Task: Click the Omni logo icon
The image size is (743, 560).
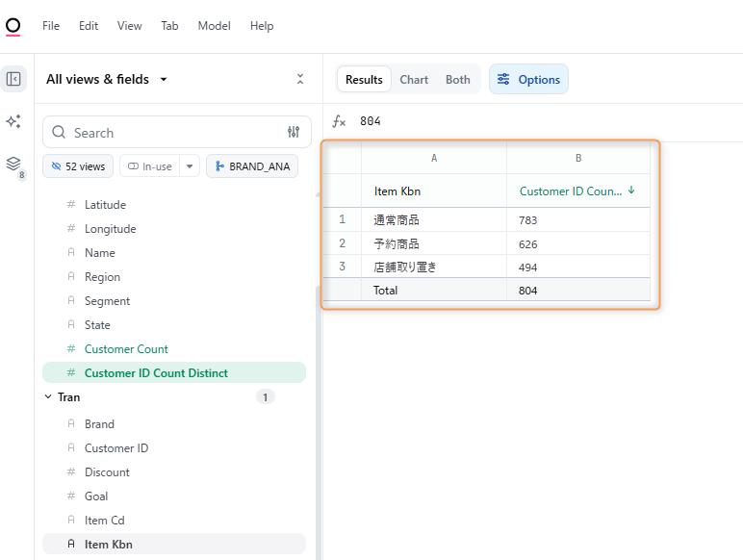Action: coord(13,26)
